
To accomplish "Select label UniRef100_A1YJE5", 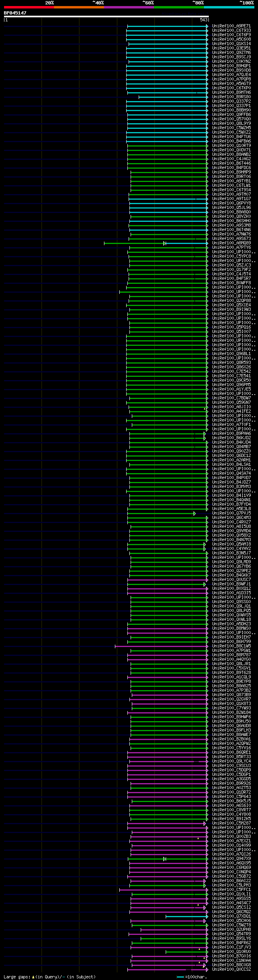I will (x=231, y=389).
